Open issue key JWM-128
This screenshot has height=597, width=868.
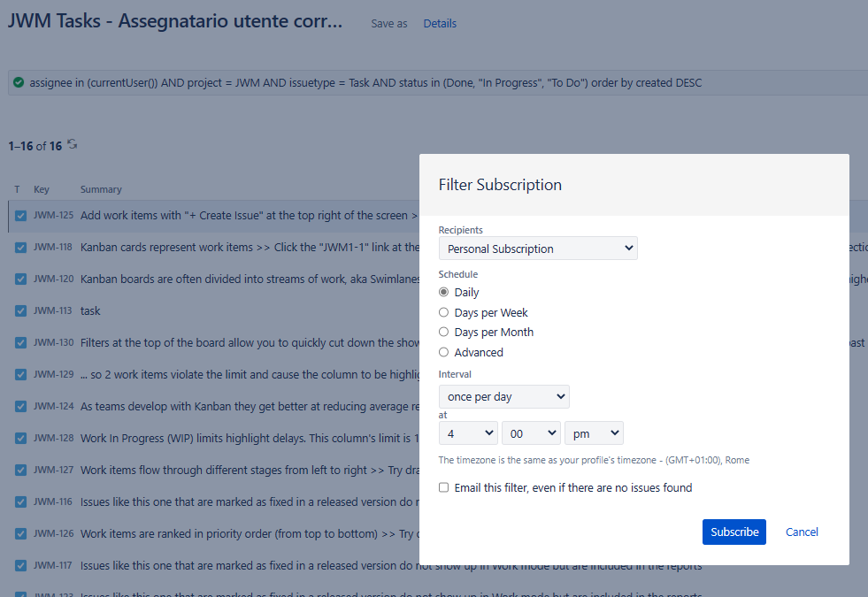pyautogui.click(x=53, y=438)
